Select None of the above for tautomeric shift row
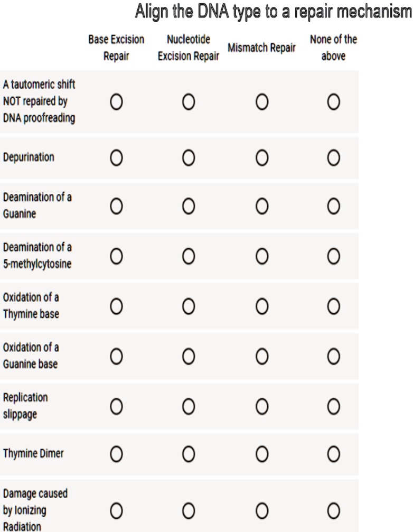The image size is (413, 532). coord(332,101)
